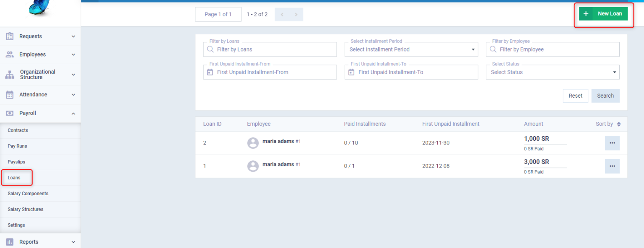Click search icon in Filter by Loans
The height and width of the screenshot is (248, 644).
[210, 49]
